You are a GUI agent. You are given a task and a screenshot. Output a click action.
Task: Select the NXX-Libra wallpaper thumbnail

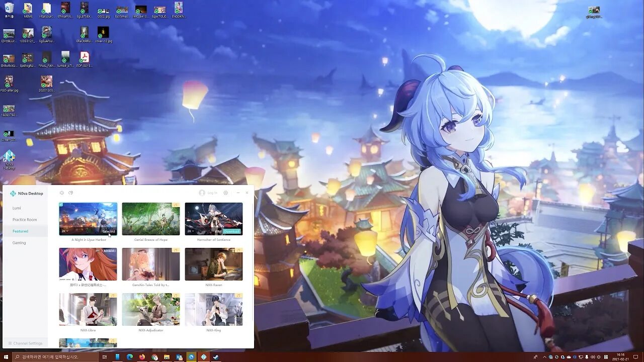point(88,309)
